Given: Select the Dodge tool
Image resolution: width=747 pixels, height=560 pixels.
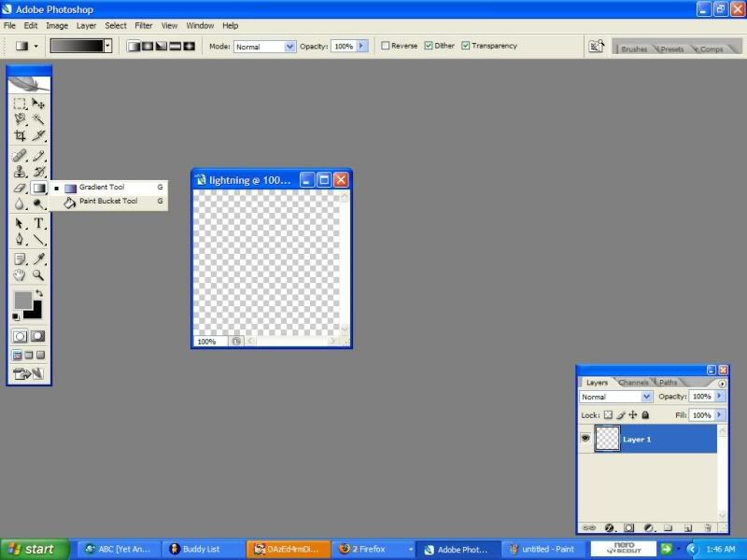Looking at the screenshot, I should (38, 203).
